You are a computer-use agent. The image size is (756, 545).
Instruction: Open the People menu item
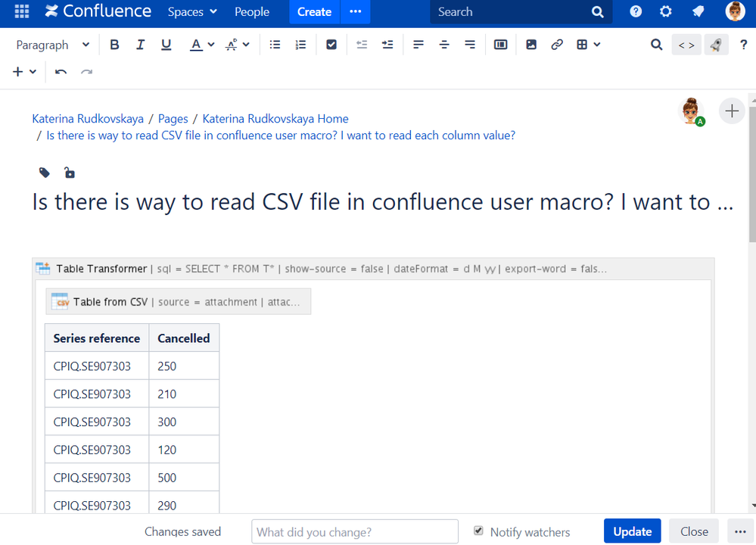pyautogui.click(x=252, y=11)
